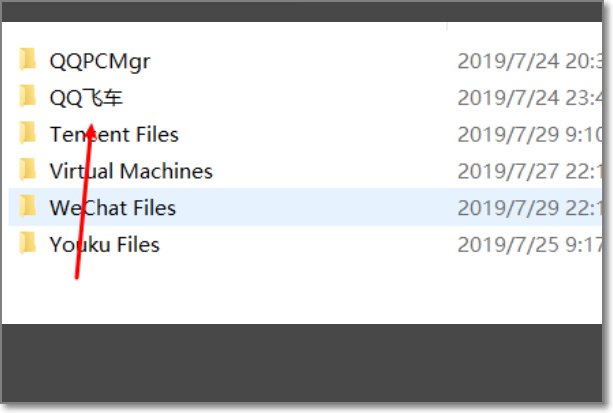Click the QQ飞车 folder icon
The height and width of the screenshot is (413, 613).
tap(28, 97)
